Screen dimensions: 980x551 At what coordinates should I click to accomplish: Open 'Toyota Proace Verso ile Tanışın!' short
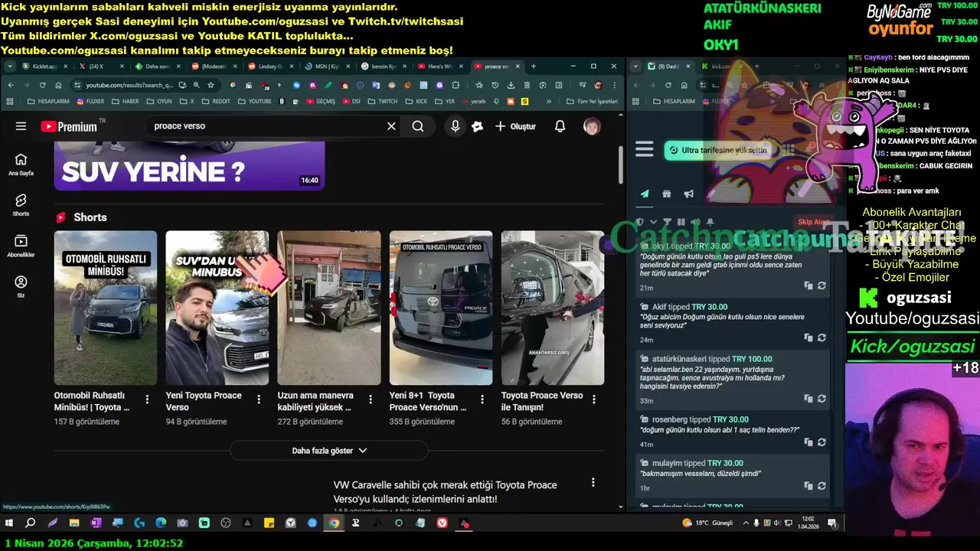click(553, 308)
